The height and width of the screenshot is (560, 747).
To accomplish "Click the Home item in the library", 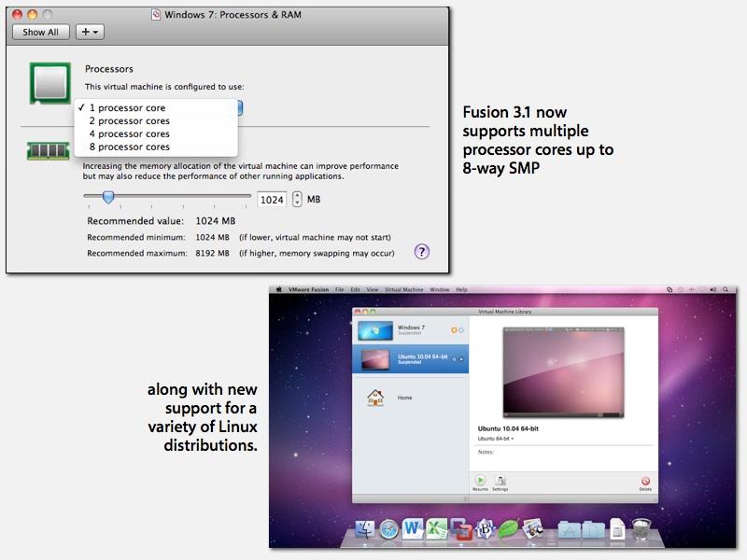I will coord(405,398).
